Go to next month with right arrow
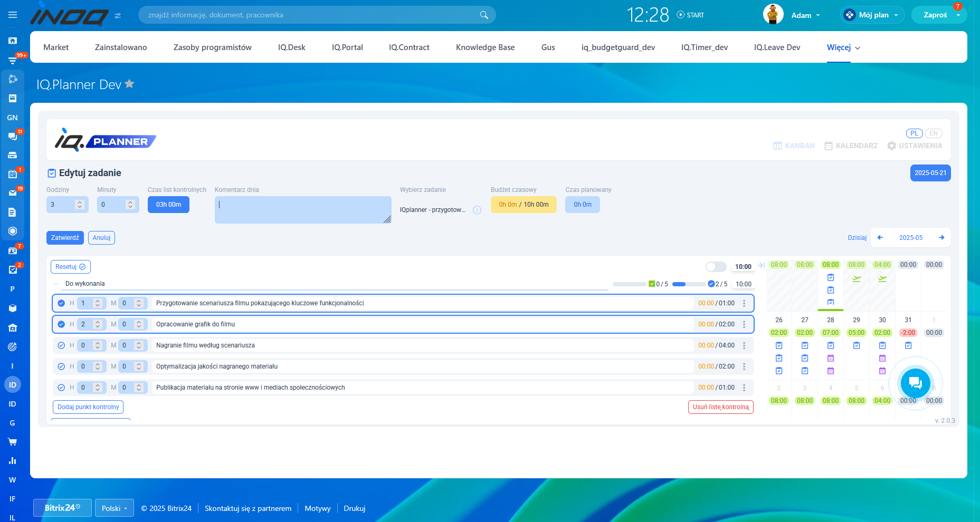This screenshot has width=980, height=522. pos(941,238)
